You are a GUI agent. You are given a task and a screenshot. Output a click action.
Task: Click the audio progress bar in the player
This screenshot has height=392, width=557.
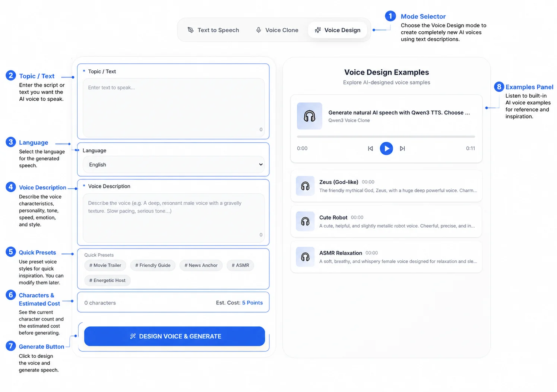[386, 137]
